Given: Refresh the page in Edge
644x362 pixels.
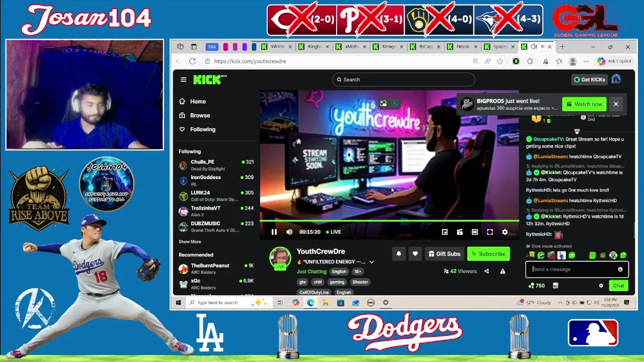Looking at the screenshot, I should click(x=192, y=61).
